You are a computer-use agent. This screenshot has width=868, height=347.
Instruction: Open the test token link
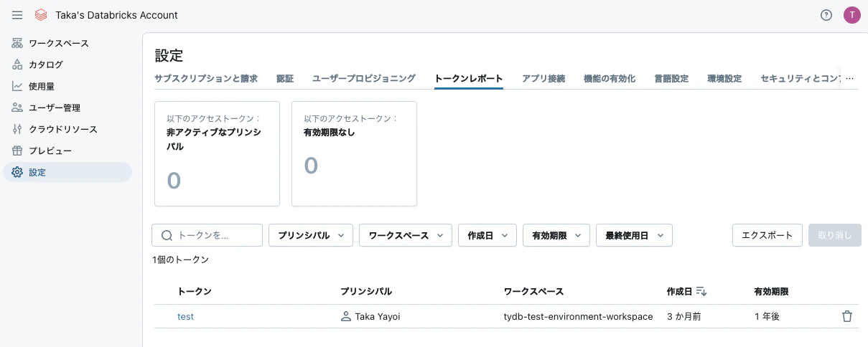(x=186, y=316)
